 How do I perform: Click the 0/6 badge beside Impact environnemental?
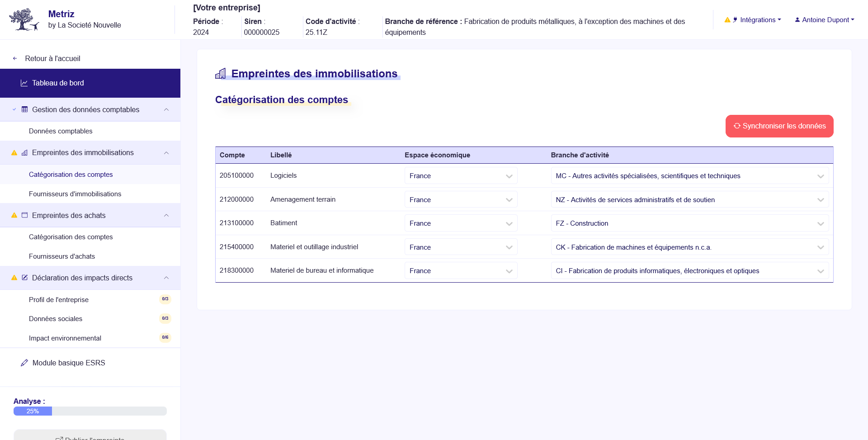(165, 337)
